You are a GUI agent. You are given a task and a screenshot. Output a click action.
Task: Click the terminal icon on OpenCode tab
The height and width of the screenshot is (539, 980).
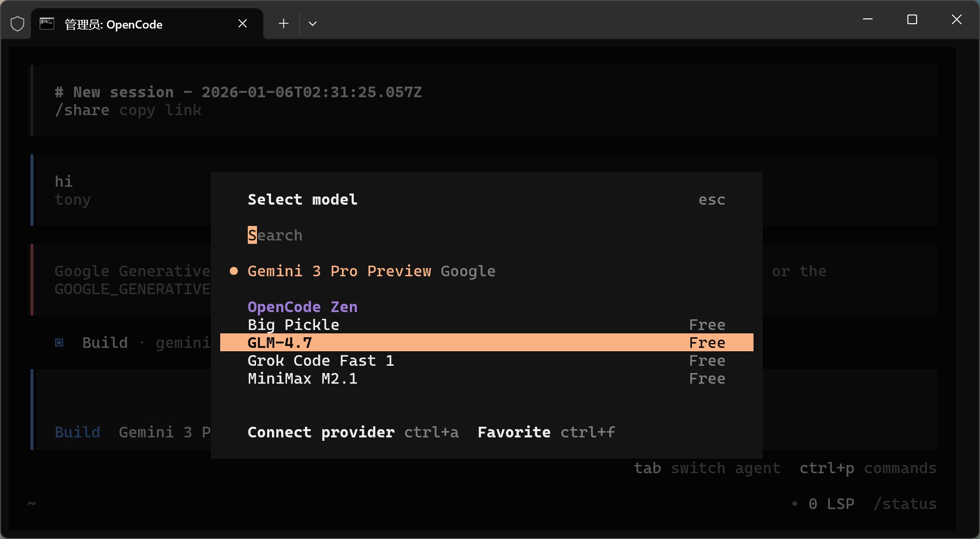point(47,24)
